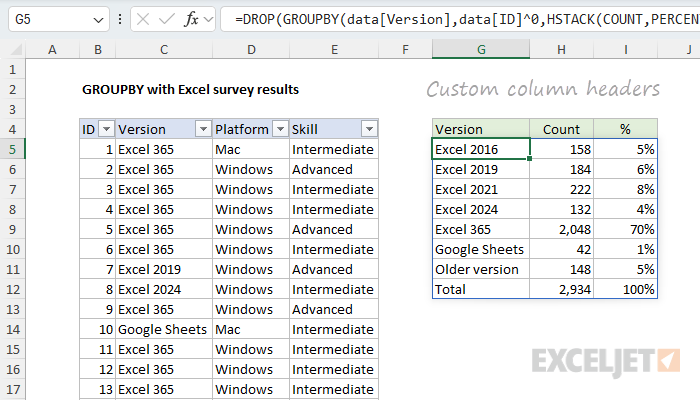
Task: Select count cell 42
Action: click(562, 249)
